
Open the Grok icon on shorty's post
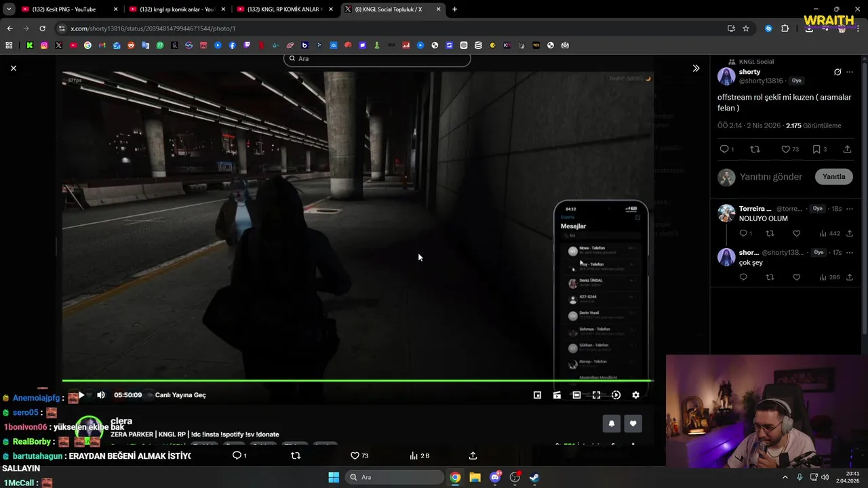[837, 72]
